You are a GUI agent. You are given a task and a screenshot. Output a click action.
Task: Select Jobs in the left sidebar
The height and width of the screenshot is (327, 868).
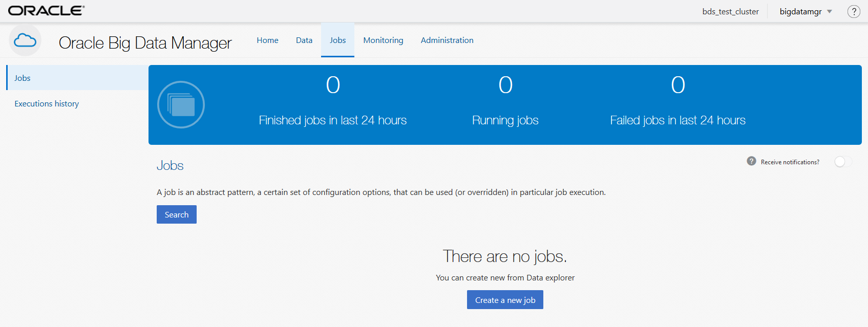(77, 78)
